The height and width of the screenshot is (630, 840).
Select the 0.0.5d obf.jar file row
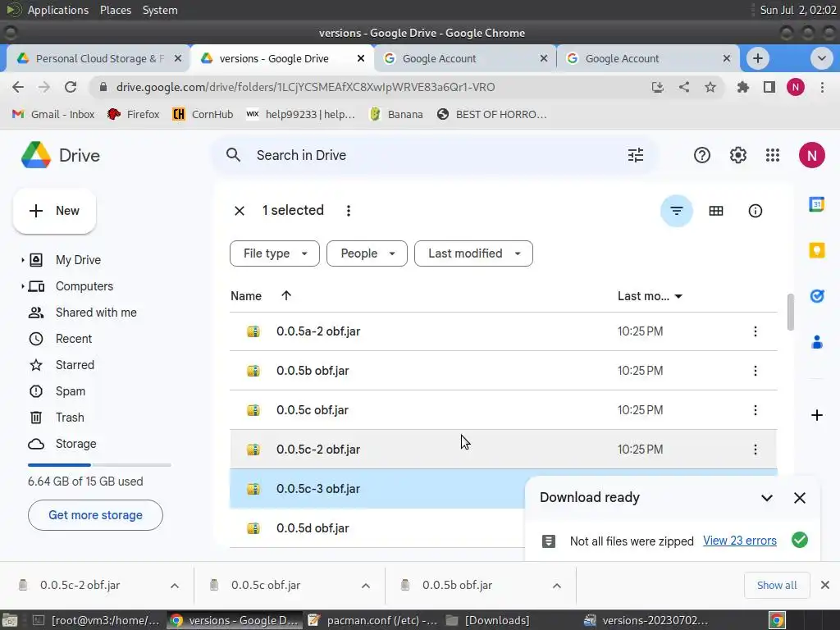377,528
